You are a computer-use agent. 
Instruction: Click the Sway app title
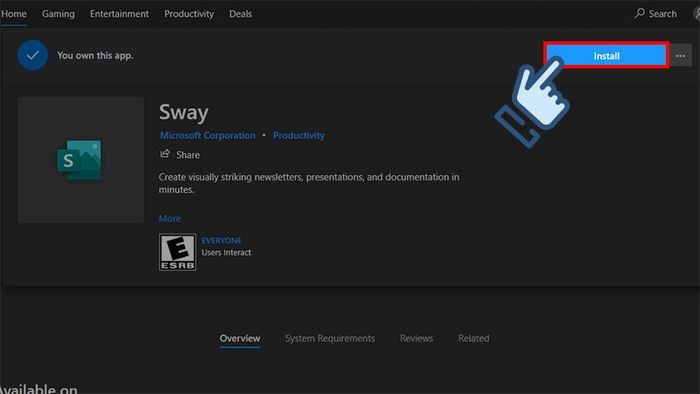pyautogui.click(x=183, y=112)
